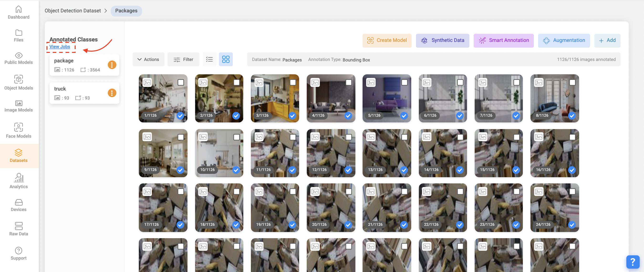Open the Analytics section in the sidebar
Image resolution: width=644 pixels, height=272 pixels.
(19, 182)
